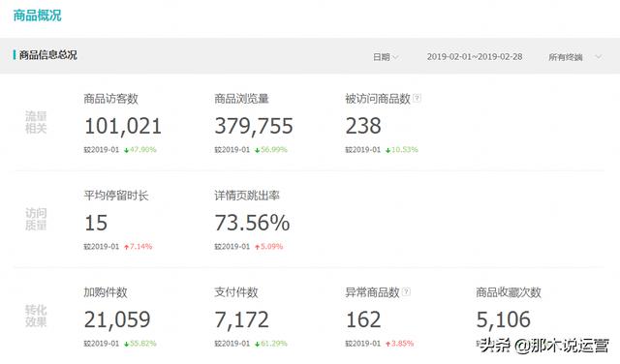Click the 平均停留时长 label
The image size is (620, 364).
116,196
